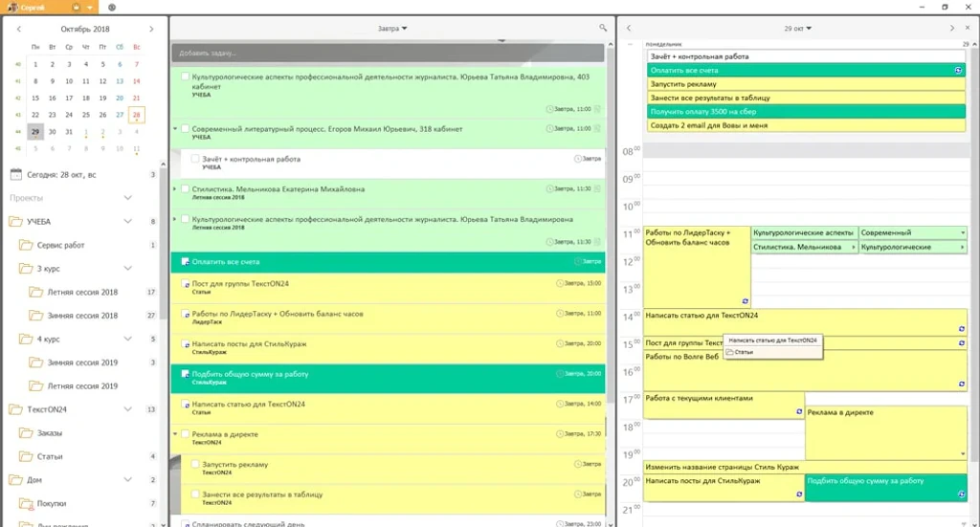
Task: Click the ТекстON24 folder icon
Action: click(15, 409)
